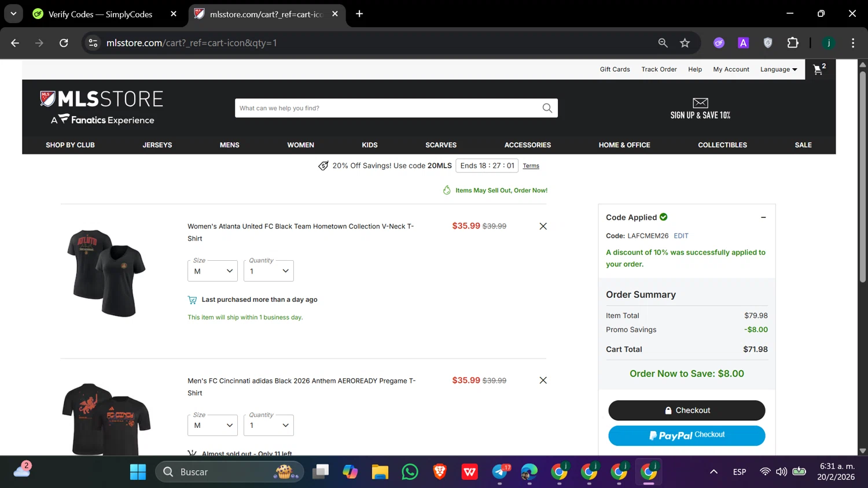The image size is (868, 488).
Task: Open the shopping cart icon
Action: tap(819, 69)
